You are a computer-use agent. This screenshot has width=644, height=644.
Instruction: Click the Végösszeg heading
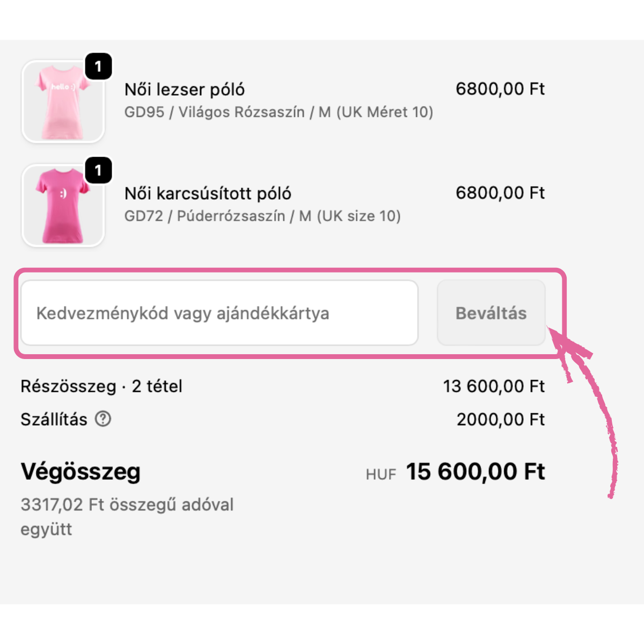[80, 472]
